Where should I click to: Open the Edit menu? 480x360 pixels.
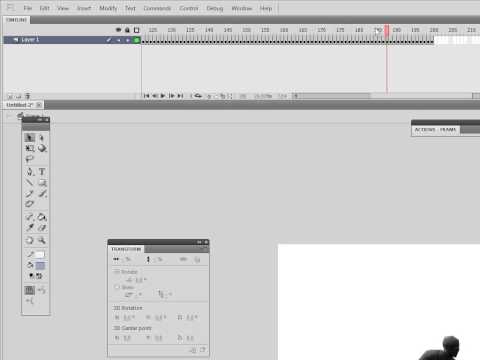(x=44, y=8)
